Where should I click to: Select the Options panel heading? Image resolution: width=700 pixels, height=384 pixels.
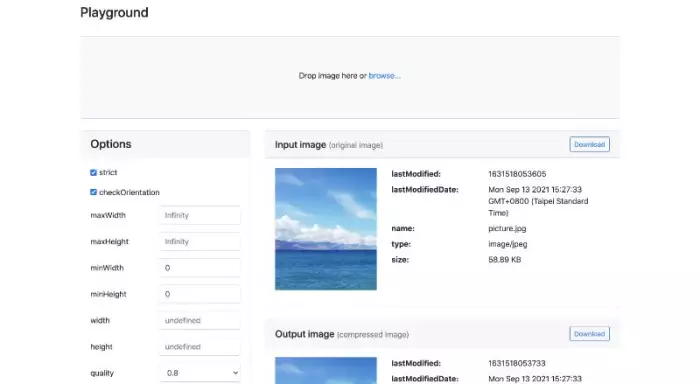coord(111,144)
